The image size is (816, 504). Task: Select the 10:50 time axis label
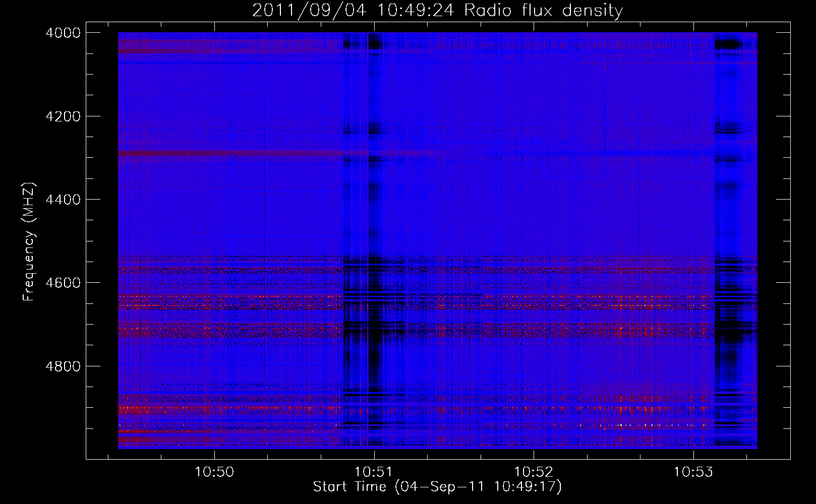[x=214, y=472]
